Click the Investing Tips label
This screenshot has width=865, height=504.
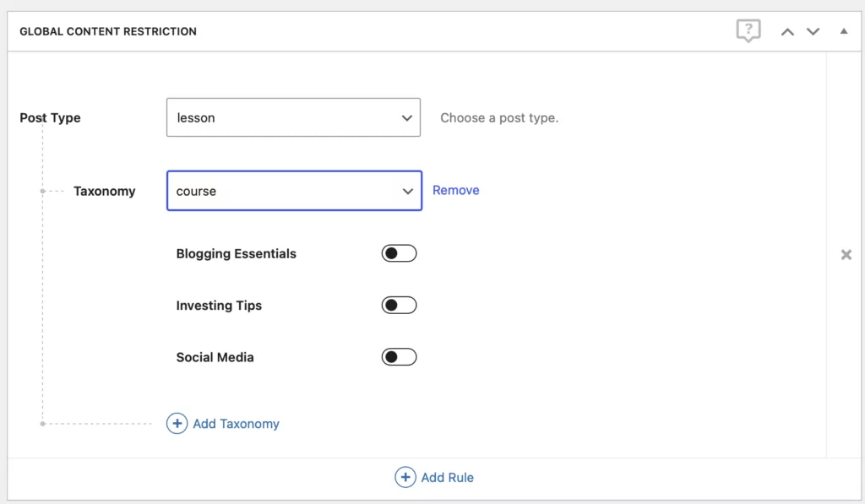[x=219, y=306]
